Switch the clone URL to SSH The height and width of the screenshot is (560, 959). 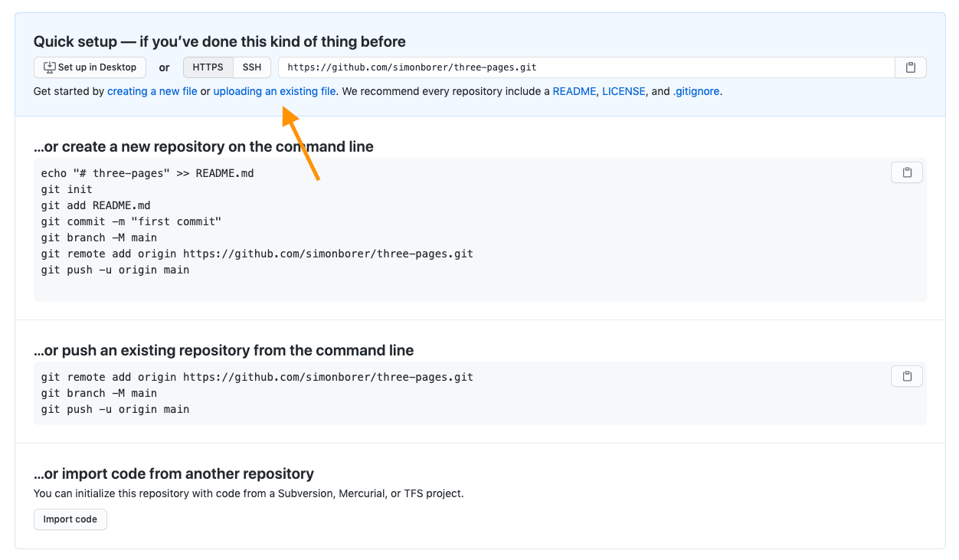(252, 67)
